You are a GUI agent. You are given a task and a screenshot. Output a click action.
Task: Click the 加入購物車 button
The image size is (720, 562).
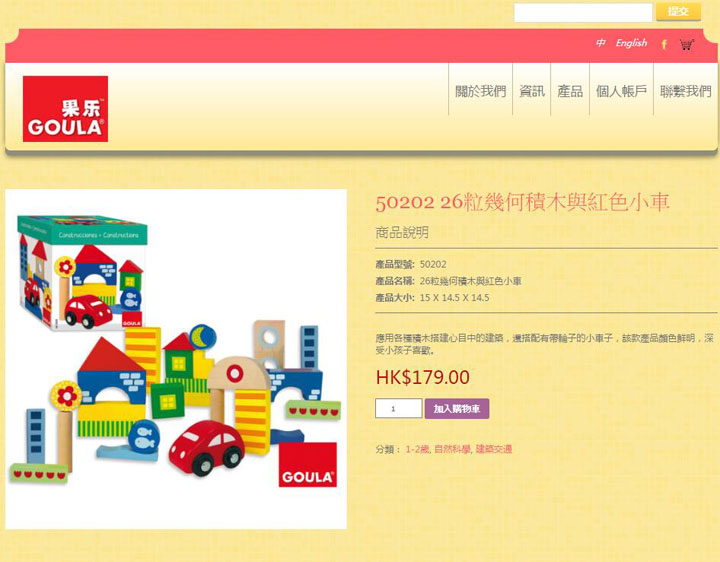457,409
